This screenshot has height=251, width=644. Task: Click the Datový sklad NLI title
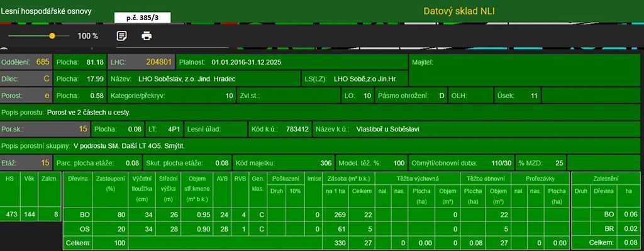(x=458, y=11)
